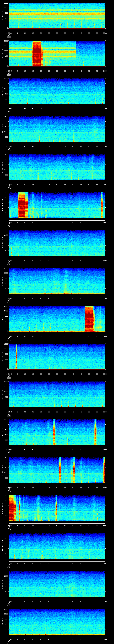Click the 21:22:00 time axis label
Image resolution: width=114 pixels, height=644 pixels.
(9, 33)
